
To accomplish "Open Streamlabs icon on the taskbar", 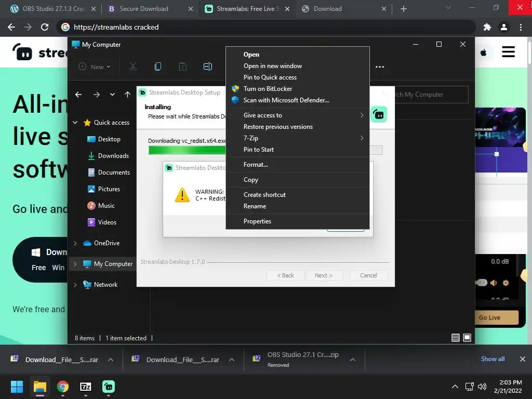I will point(109,387).
